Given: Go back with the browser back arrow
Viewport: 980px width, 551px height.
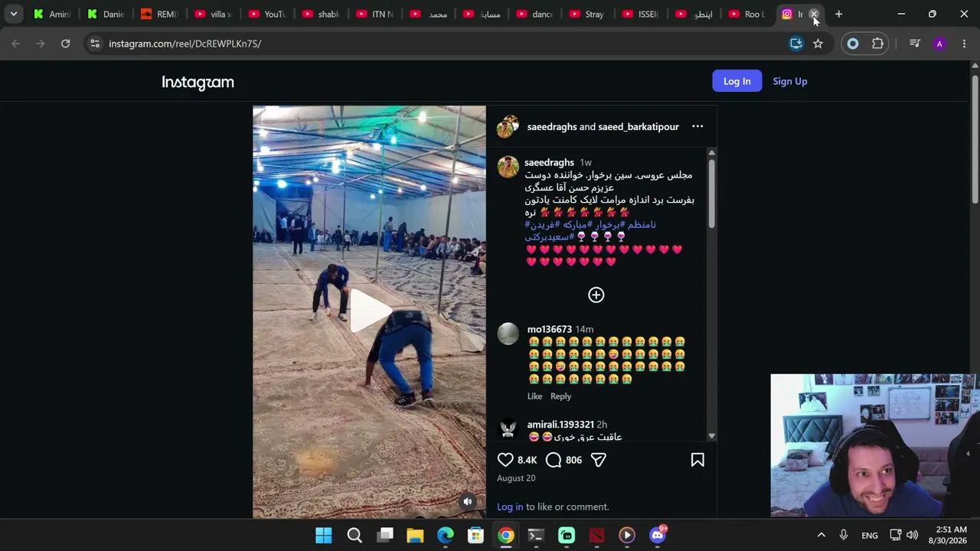Looking at the screenshot, I should [16, 44].
